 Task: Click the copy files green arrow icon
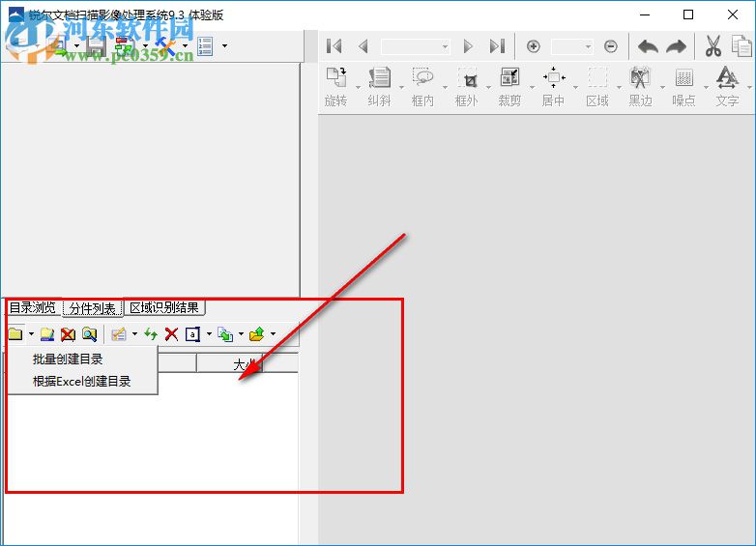pyautogui.click(x=225, y=334)
